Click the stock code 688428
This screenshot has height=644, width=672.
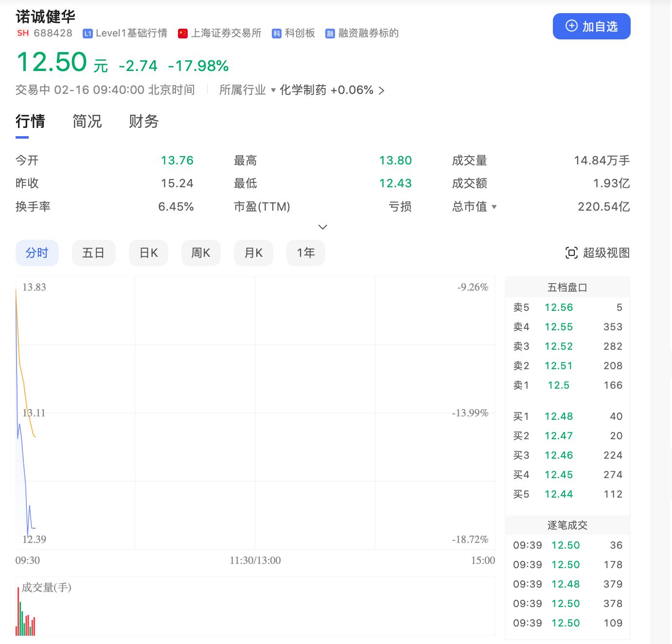point(53,33)
